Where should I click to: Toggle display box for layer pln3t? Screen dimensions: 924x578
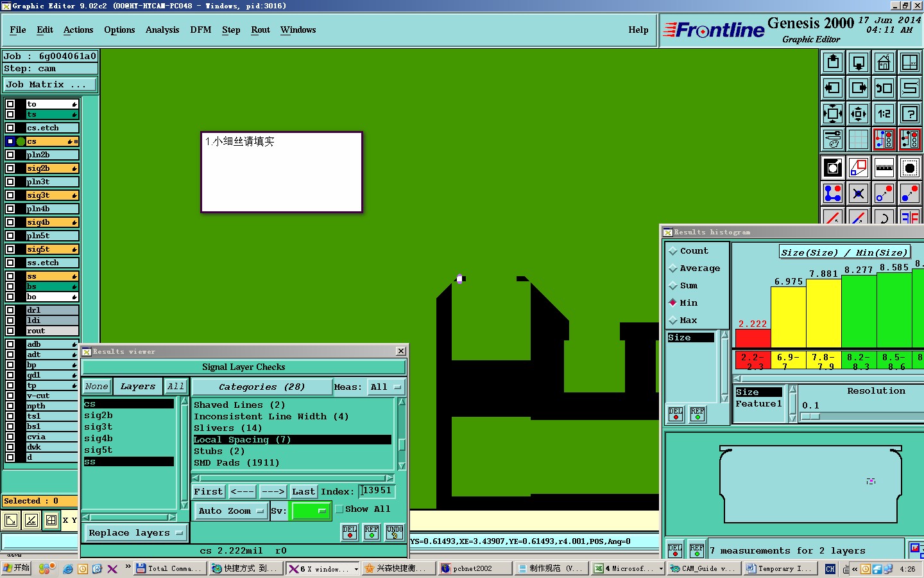tap(10, 182)
